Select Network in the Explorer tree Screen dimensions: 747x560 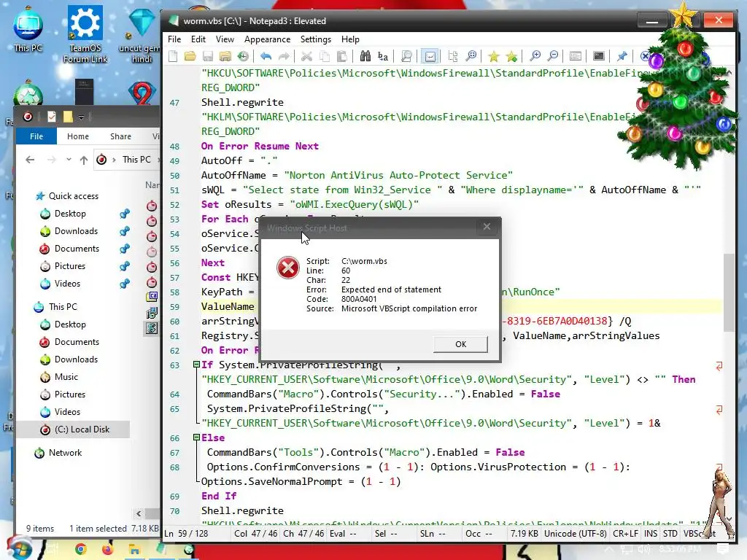click(x=65, y=453)
